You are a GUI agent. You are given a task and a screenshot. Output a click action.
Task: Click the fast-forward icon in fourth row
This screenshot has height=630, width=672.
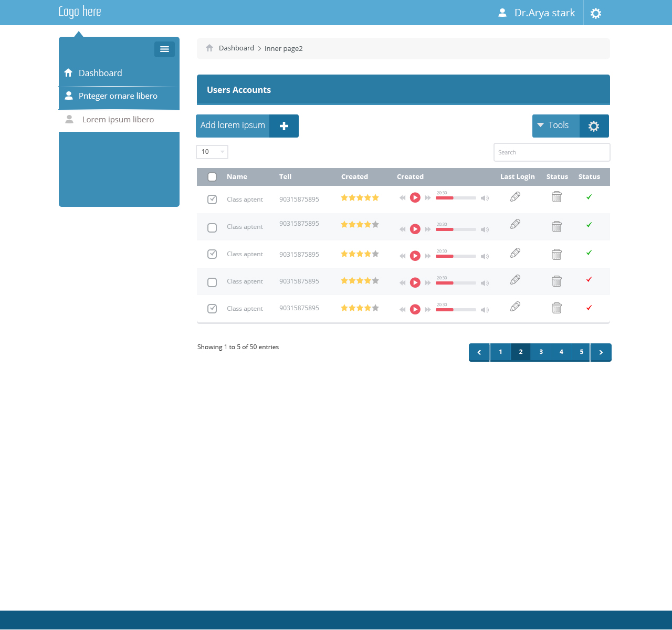[428, 283]
